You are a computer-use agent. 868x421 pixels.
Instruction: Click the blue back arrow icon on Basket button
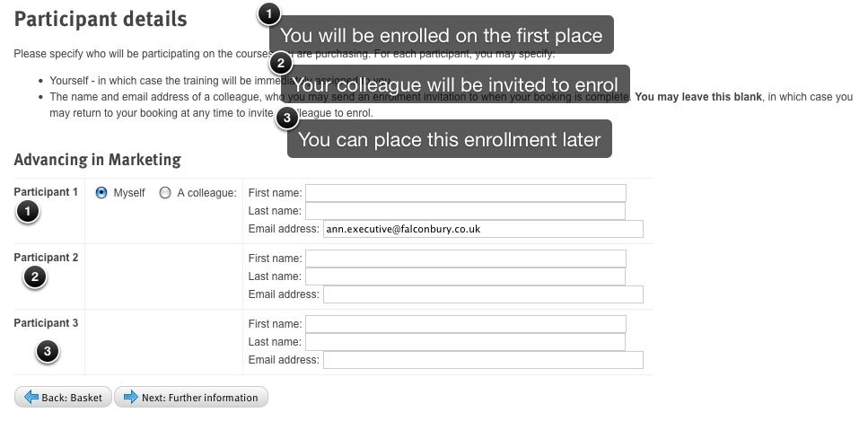31,397
